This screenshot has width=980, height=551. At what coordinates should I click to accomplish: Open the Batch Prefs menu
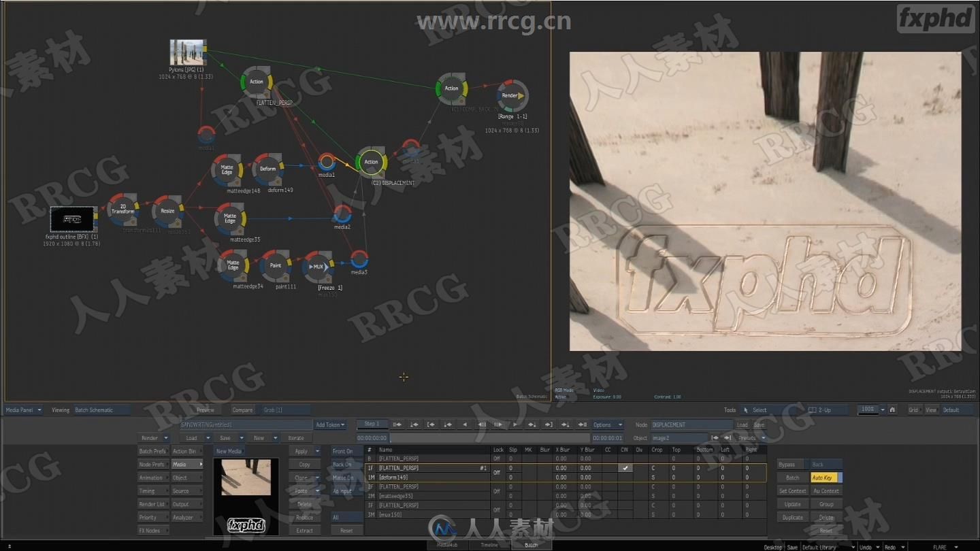point(152,451)
